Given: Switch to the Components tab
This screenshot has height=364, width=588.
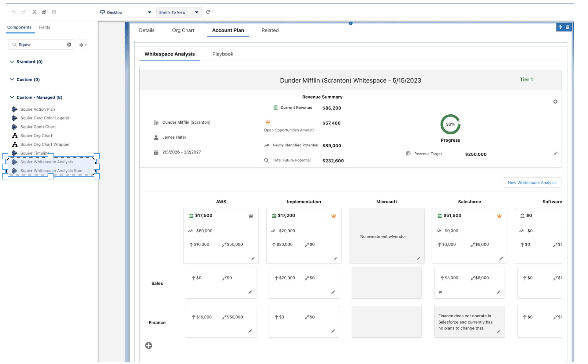Looking at the screenshot, I should tap(19, 27).
